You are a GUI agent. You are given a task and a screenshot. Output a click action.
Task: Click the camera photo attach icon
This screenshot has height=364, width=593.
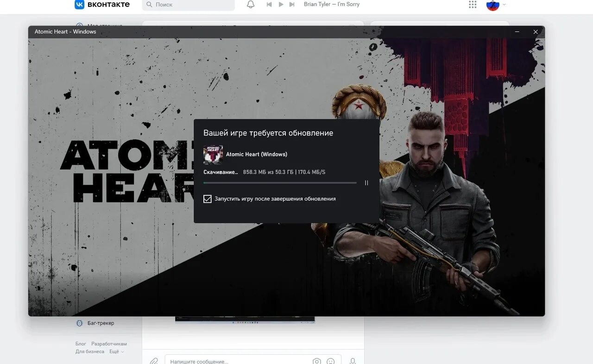click(317, 361)
